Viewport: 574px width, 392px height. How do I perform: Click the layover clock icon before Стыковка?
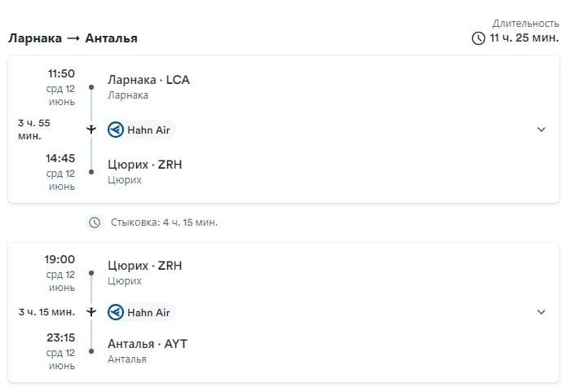pos(95,222)
